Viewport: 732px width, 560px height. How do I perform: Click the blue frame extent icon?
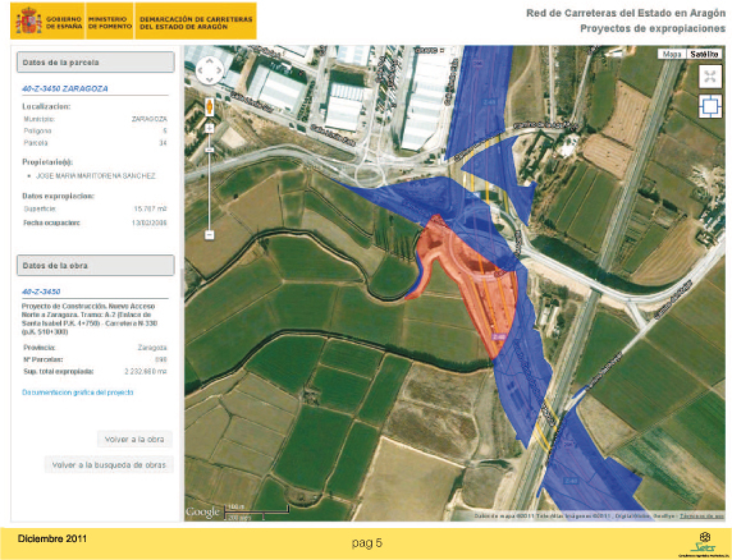[710, 106]
